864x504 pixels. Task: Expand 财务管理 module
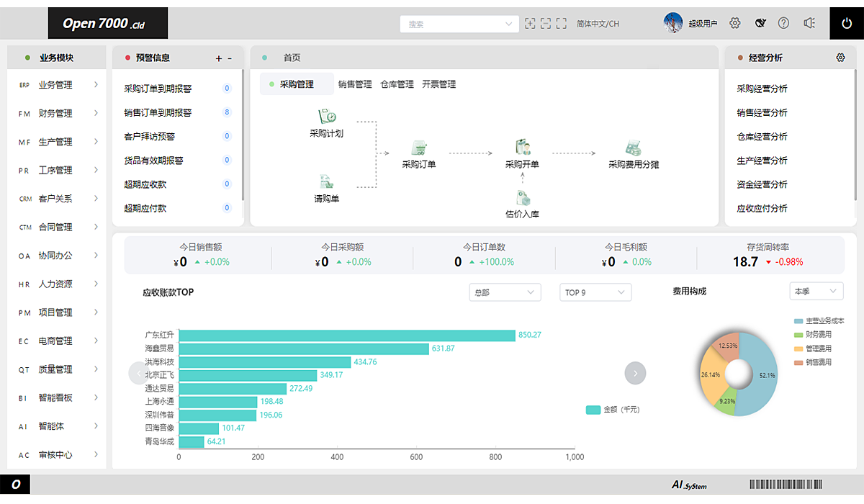(x=57, y=113)
